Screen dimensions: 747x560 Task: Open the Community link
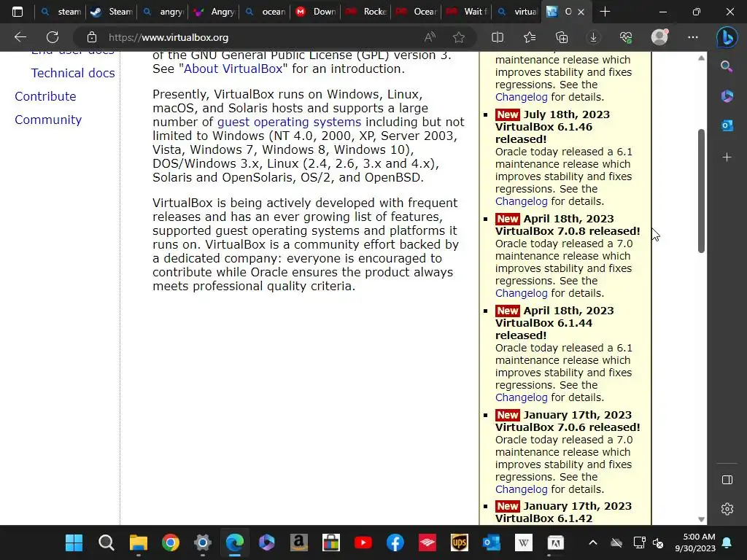click(48, 120)
